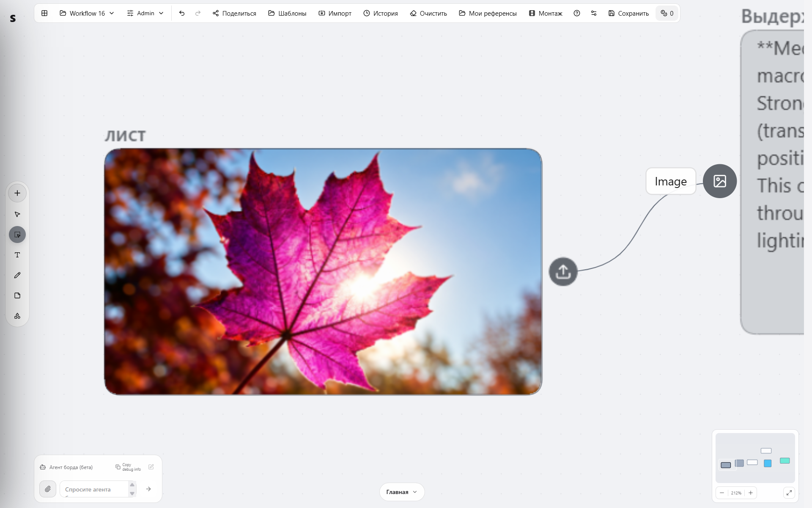Viewport: 812px width, 508px height.
Task: Select the sticky note tool
Action: (17, 295)
